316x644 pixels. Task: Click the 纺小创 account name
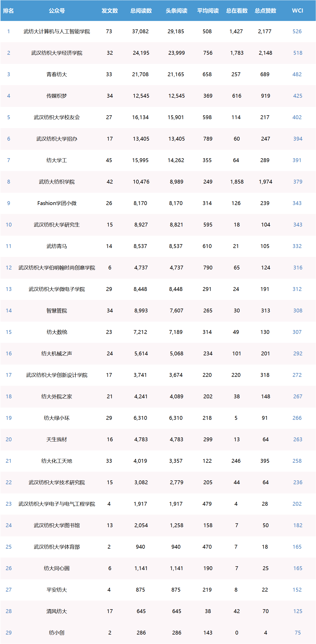[57, 633]
